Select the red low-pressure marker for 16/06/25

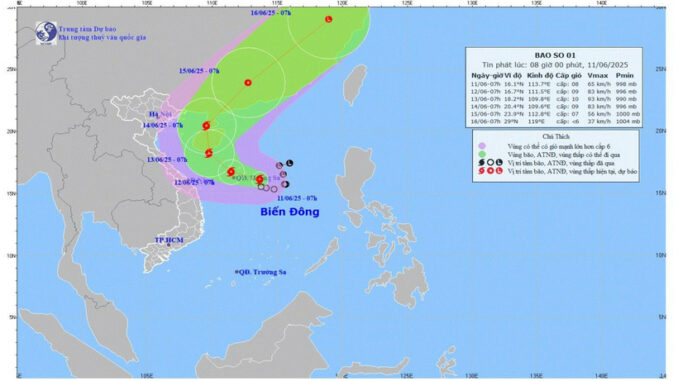click(329, 19)
